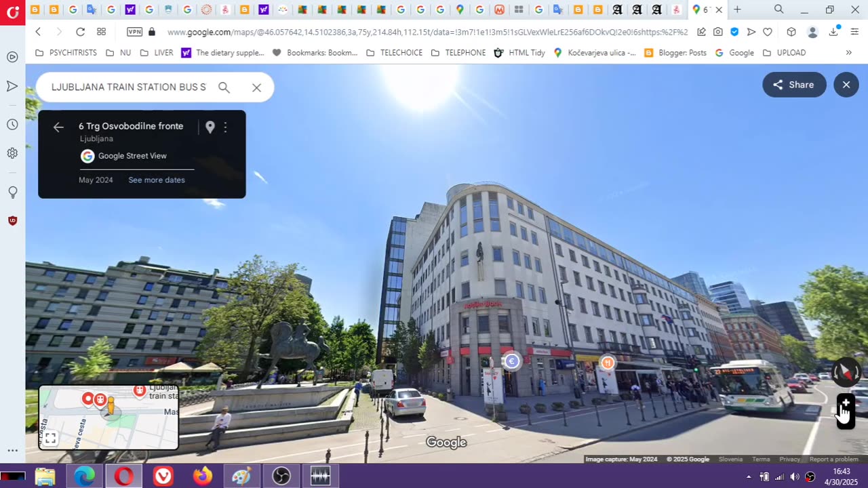
Task: Expand the minimap to fullscreen
Action: 51,438
